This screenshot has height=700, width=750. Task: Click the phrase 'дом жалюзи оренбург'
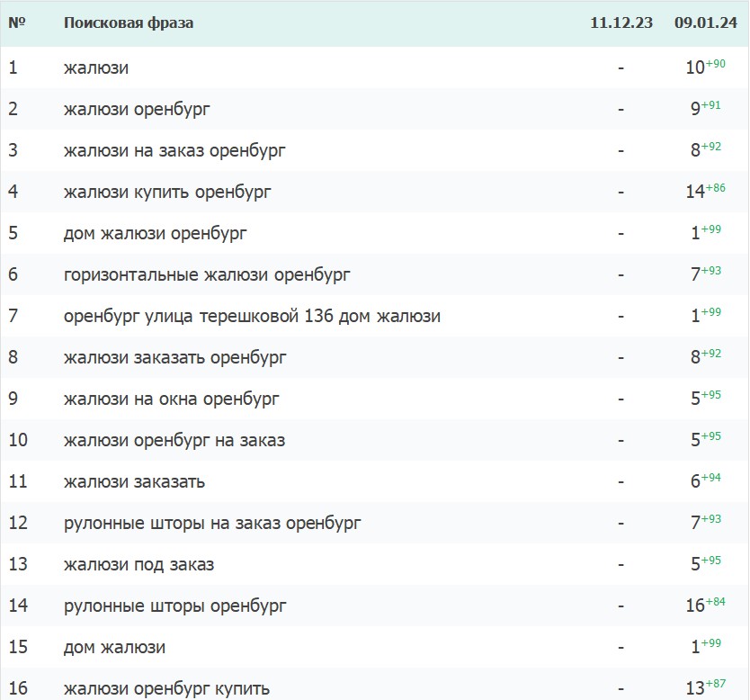pos(156,233)
